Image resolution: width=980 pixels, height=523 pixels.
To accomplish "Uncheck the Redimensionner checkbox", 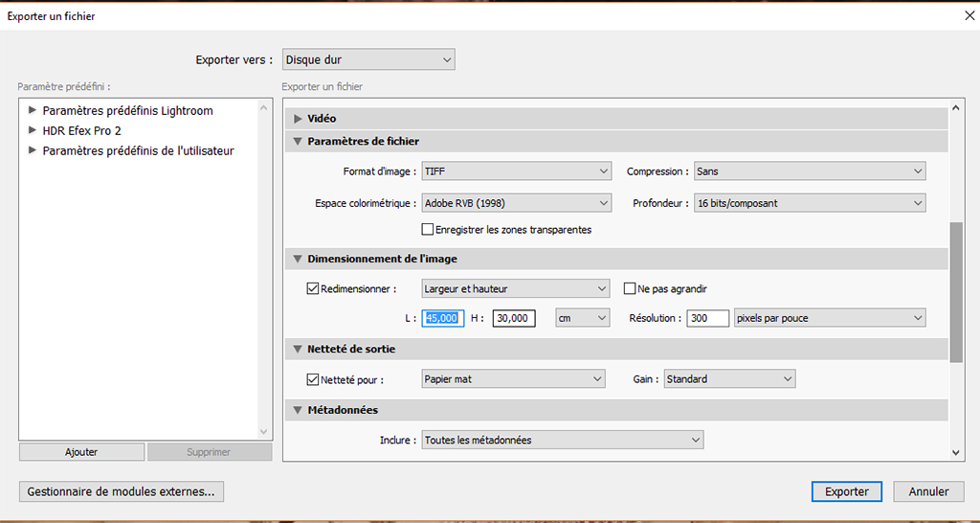I will 313,288.
